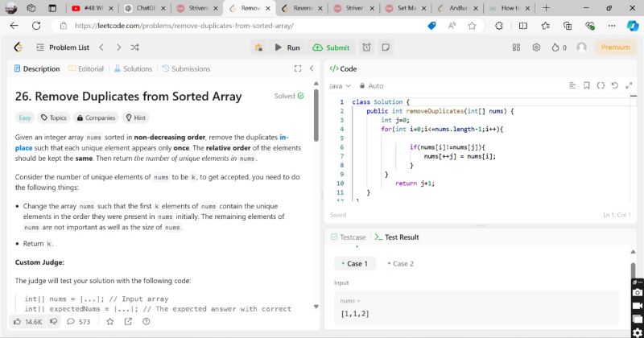Dislike the problem thumbs down
This screenshot has width=644, height=338.
53,322
